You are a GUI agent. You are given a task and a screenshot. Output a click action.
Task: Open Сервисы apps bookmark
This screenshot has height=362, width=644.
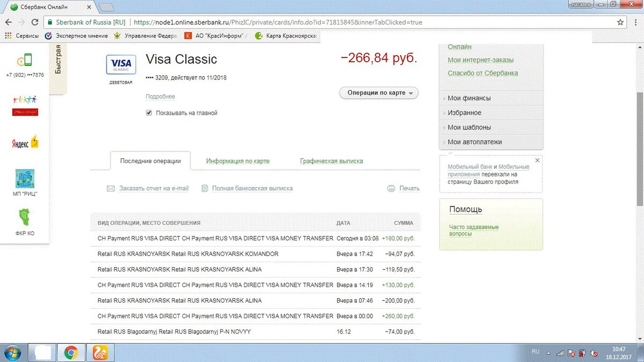pyautogui.click(x=21, y=36)
